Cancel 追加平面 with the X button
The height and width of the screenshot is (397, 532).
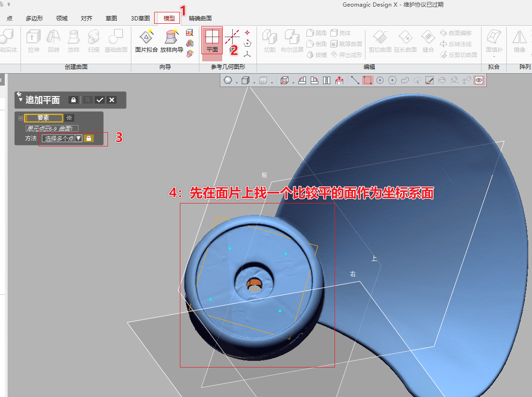point(111,100)
